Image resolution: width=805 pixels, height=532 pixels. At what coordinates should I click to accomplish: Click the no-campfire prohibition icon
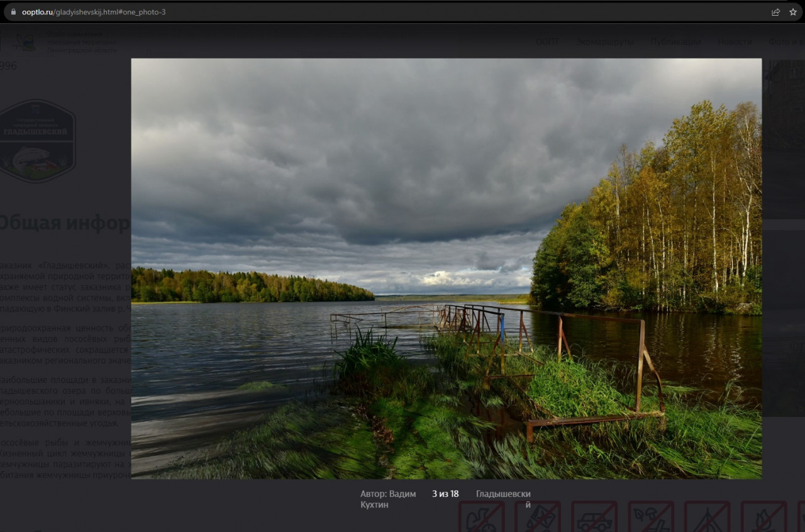pos(764,516)
